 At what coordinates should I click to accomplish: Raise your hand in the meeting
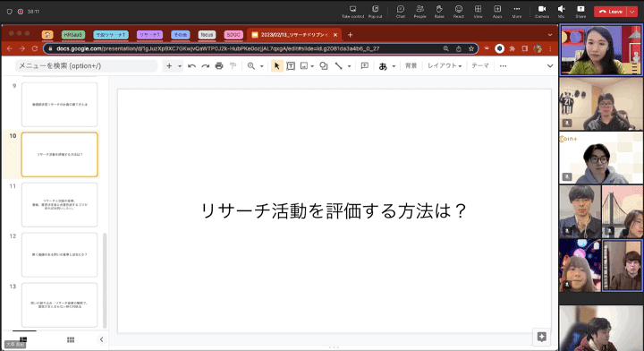[439, 12]
